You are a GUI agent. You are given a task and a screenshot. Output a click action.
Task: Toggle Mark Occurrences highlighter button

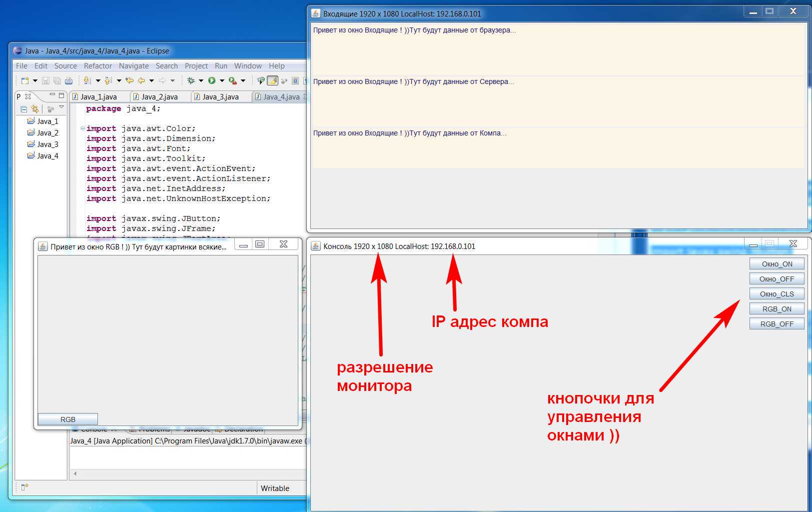coord(272,80)
